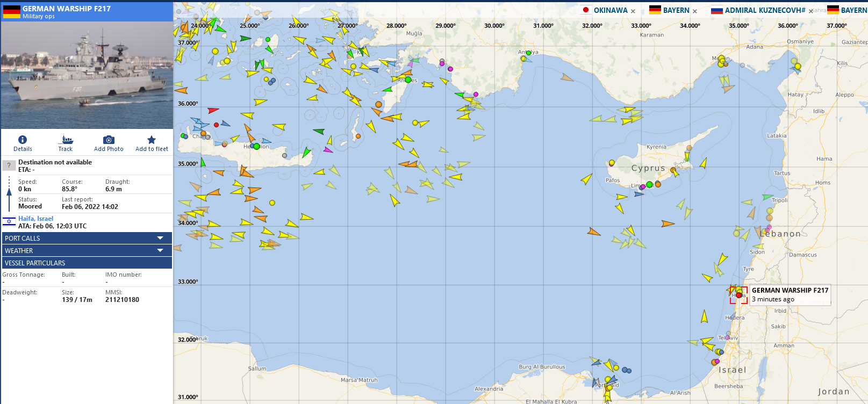Select the ADMIRAL KUZNECOVH# tab

[765, 10]
